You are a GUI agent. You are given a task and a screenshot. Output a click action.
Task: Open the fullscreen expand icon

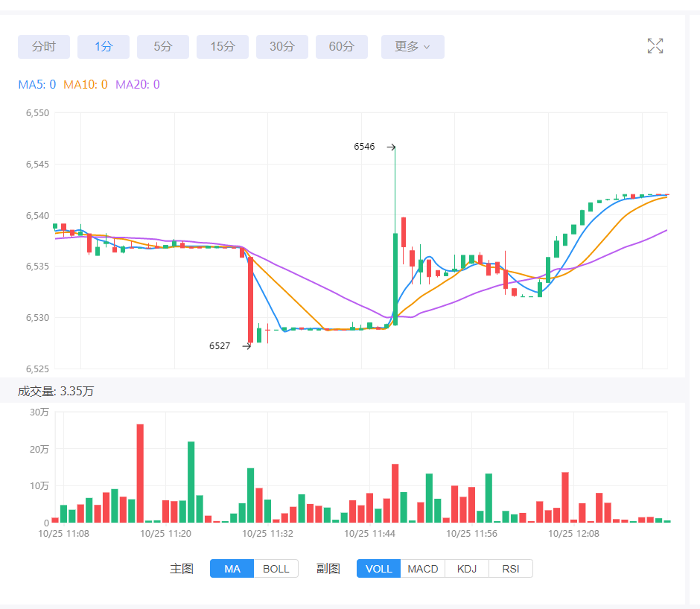(655, 46)
